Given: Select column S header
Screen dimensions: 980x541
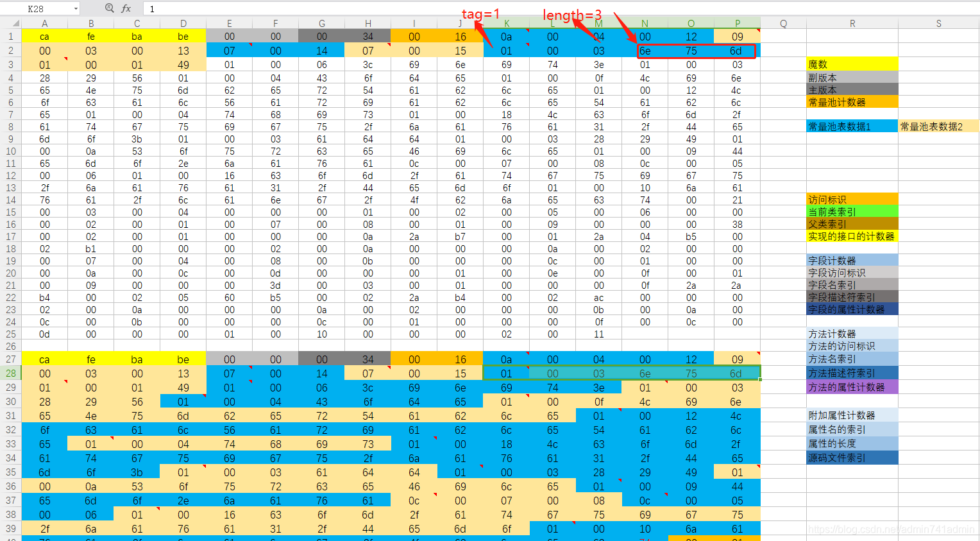Looking at the screenshot, I should point(939,24).
